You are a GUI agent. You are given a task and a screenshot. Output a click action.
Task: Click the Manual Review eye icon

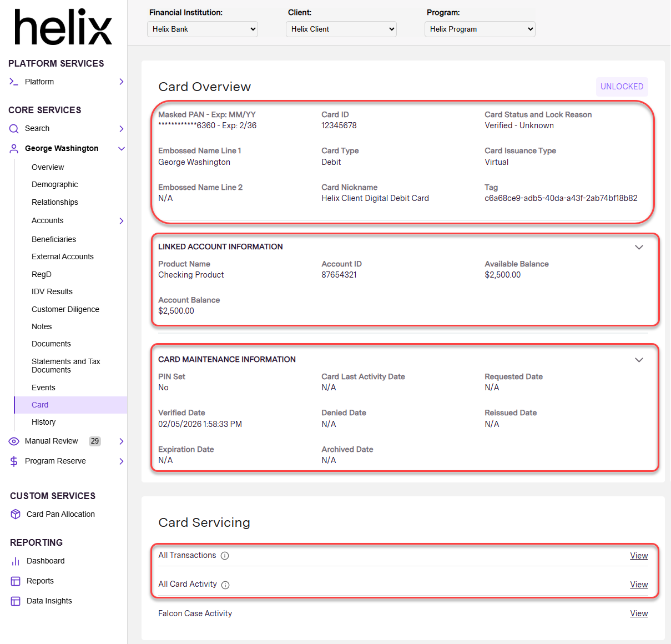coord(14,441)
